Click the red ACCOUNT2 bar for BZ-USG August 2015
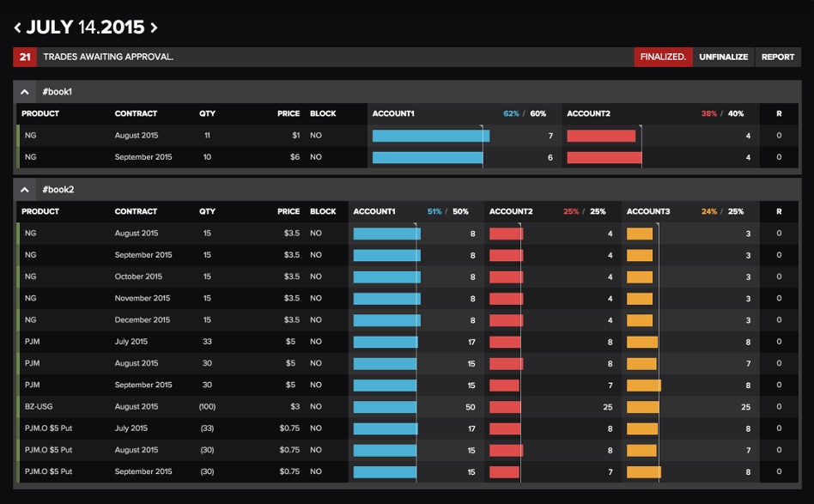Image resolution: width=814 pixels, height=504 pixels. coord(506,406)
